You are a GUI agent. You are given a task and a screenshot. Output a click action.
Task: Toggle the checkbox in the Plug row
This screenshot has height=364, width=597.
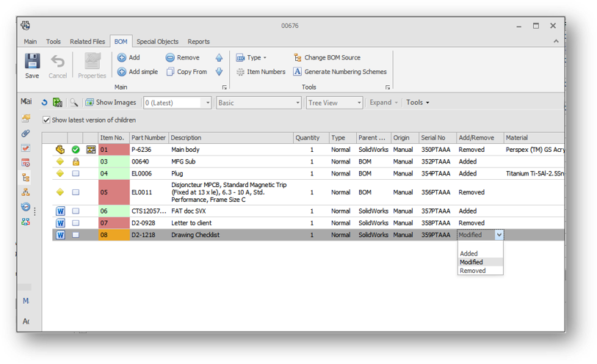point(76,173)
